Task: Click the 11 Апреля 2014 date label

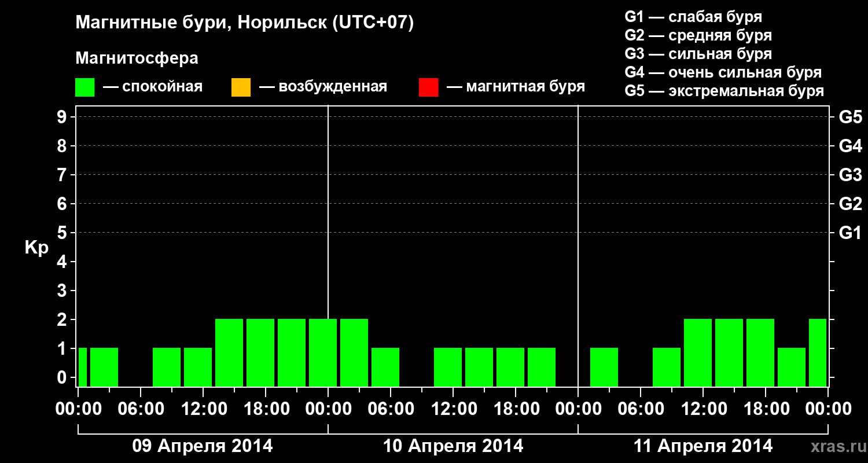Action: (x=703, y=446)
